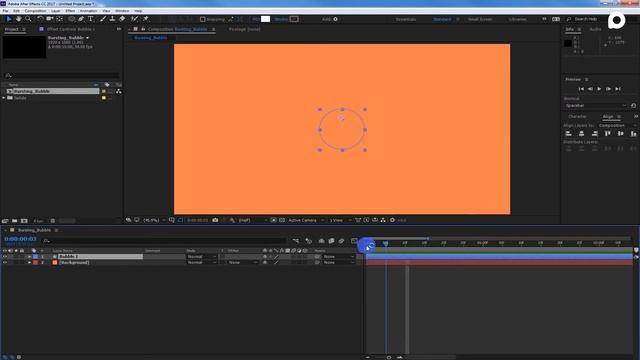The width and height of the screenshot is (640, 360).
Task: Select the Brush tool
Action: (x=103, y=19)
